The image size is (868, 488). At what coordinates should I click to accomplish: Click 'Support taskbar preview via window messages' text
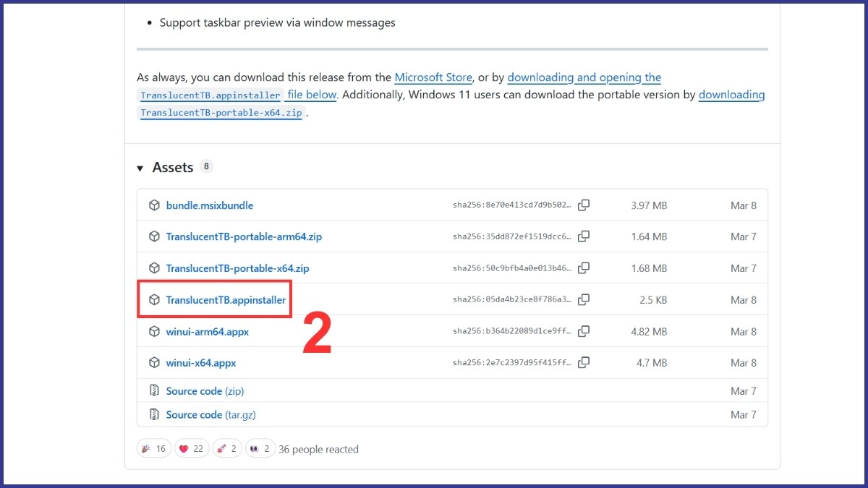(x=278, y=22)
